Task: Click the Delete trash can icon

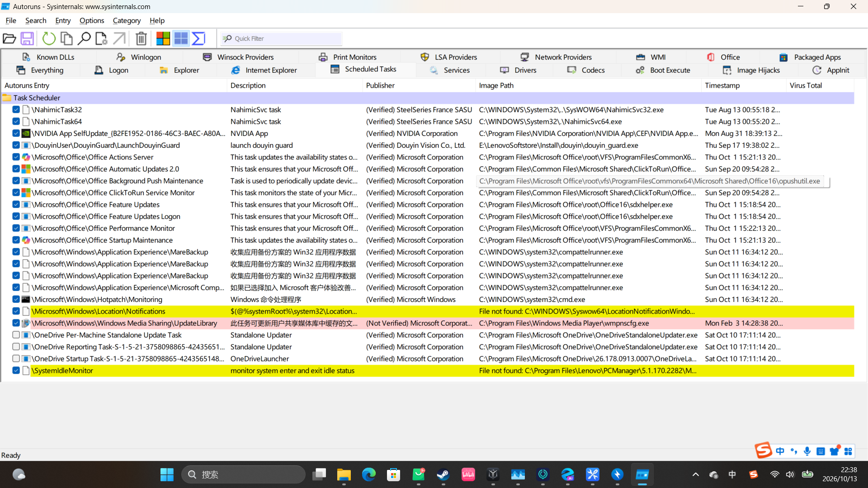Action: coord(141,39)
